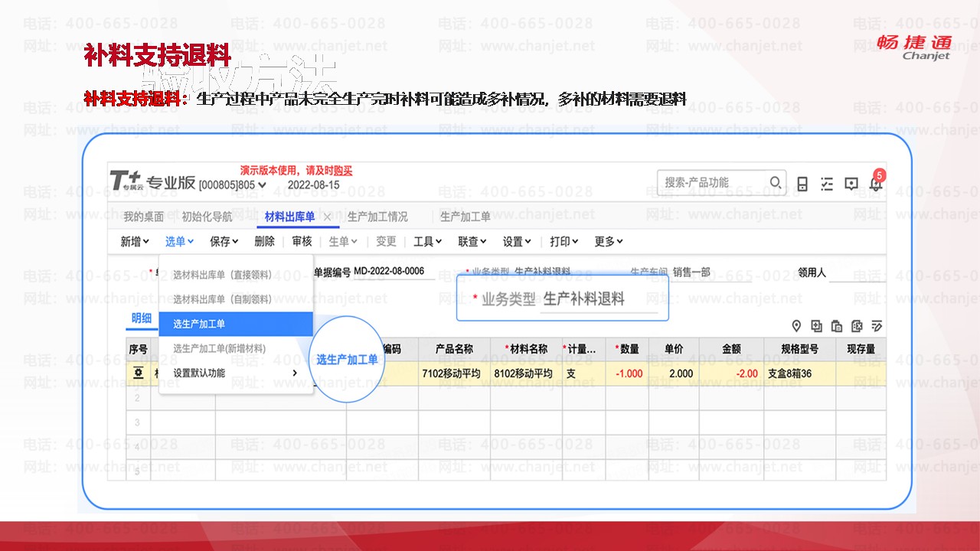
Task: Close the 材料出库单 tab
Action: pos(328,217)
